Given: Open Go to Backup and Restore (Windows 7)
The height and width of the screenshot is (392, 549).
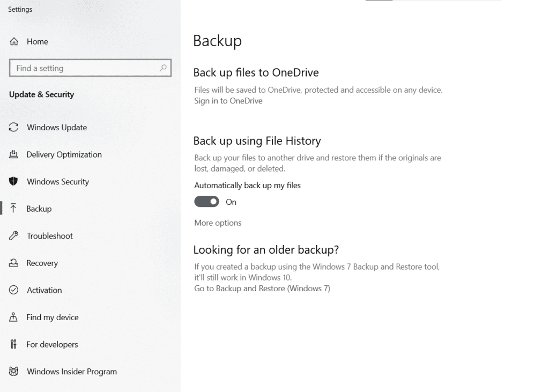Looking at the screenshot, I should (262, 288).
